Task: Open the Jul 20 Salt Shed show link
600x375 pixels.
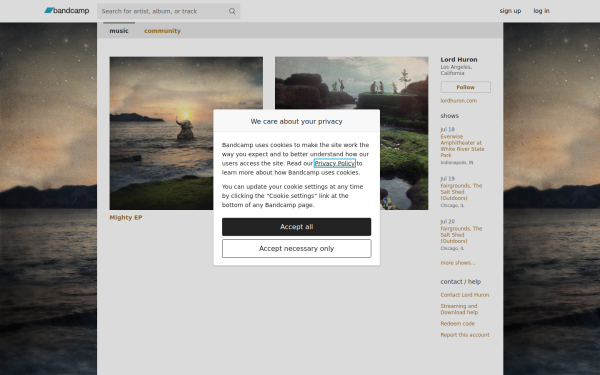Action: (x=461, y=235)
